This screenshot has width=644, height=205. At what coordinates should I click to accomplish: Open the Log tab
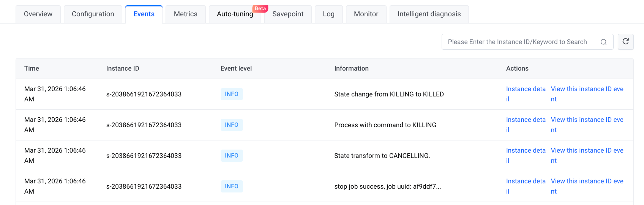point(329,14)
